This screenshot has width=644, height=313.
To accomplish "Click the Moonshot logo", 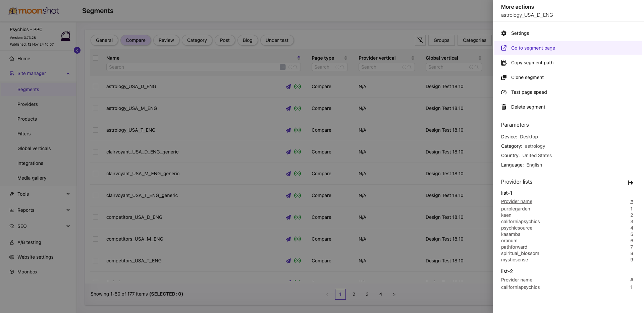I will click(x=34, y=11).
